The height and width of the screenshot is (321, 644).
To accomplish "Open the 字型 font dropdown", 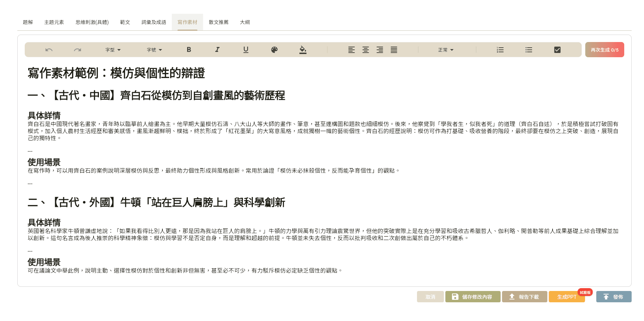I will pos(112,49).
